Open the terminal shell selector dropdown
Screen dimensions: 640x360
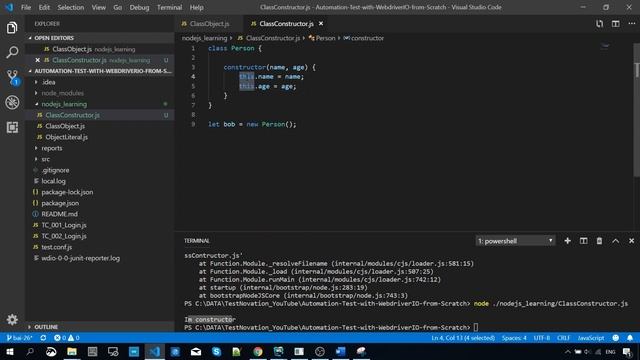tap(515, 241)
